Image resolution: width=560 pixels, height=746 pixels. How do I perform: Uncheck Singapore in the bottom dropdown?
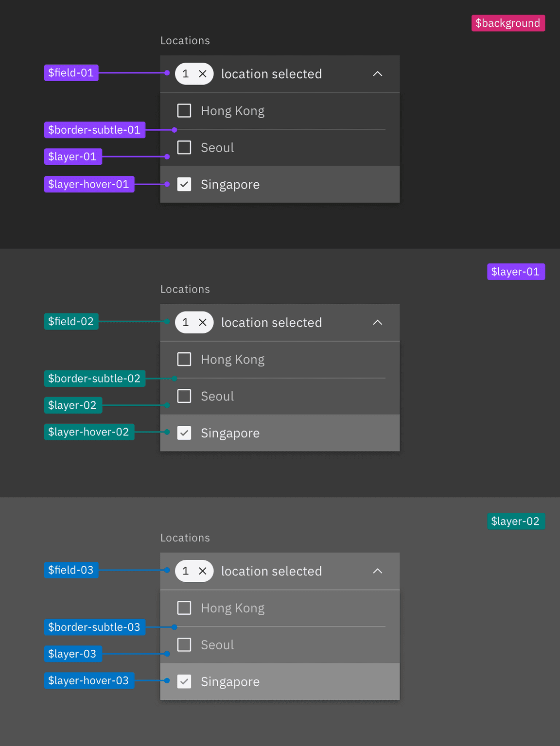point(184,681)
